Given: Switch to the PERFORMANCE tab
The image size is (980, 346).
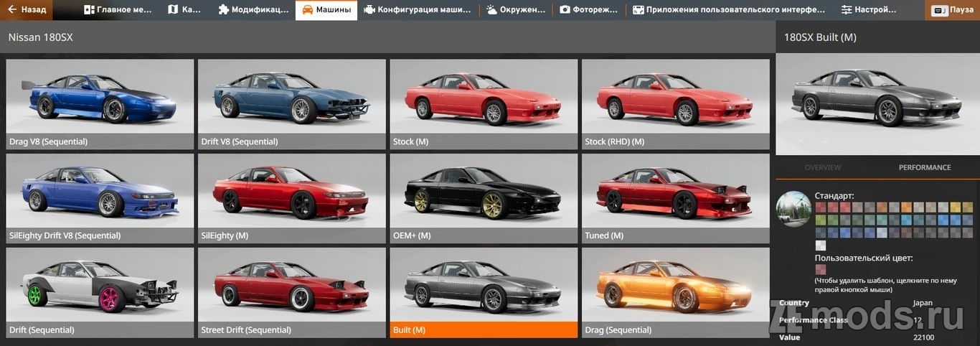Looking at the screenshot, I should [925, 167].
